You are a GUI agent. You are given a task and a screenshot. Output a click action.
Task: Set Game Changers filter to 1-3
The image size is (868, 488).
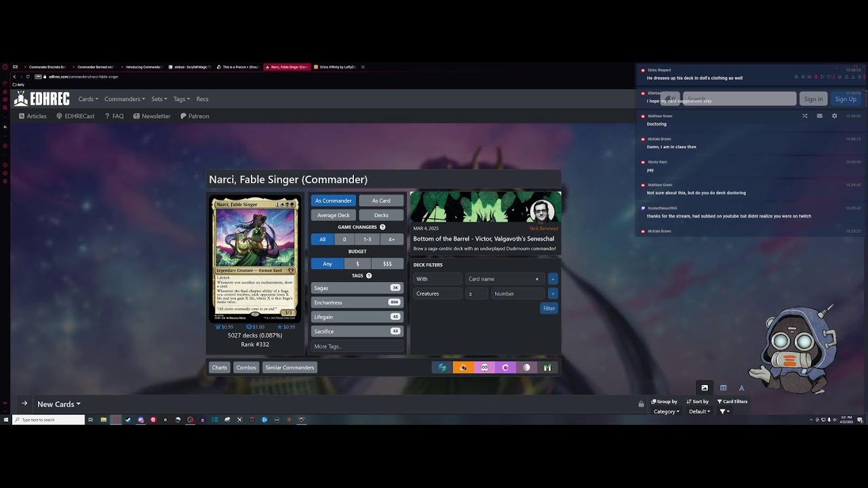(x=368, y=239)
